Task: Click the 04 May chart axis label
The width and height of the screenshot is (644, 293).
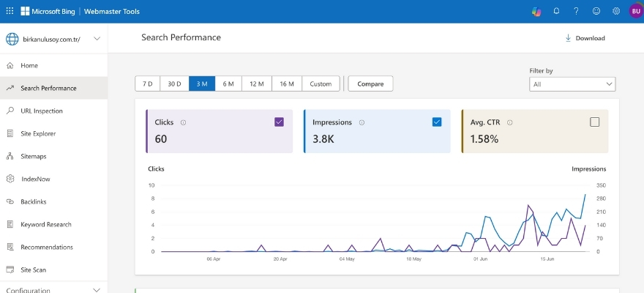Action: [347, 259]
